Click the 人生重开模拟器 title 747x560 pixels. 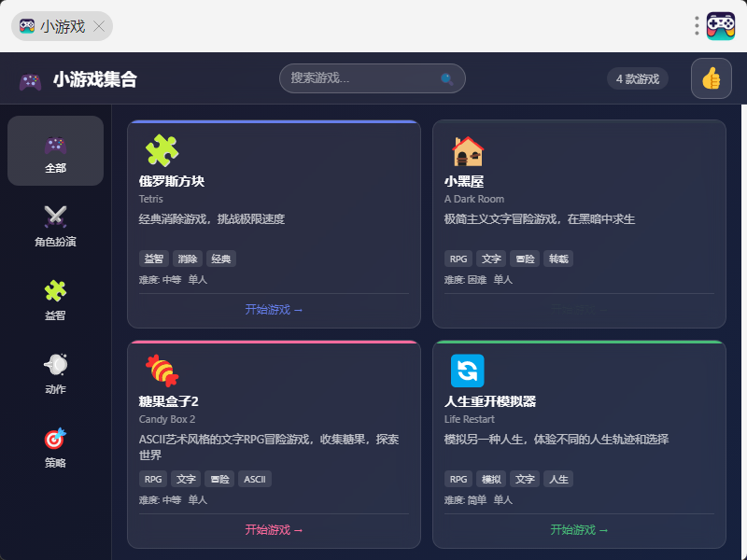490,401
